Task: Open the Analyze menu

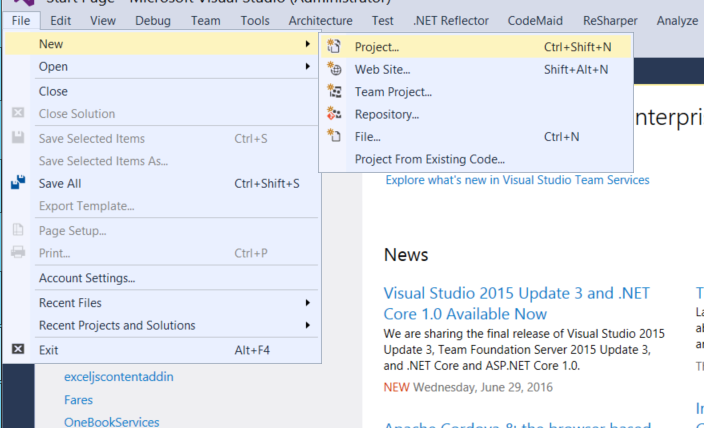Action: click(677, 21)
